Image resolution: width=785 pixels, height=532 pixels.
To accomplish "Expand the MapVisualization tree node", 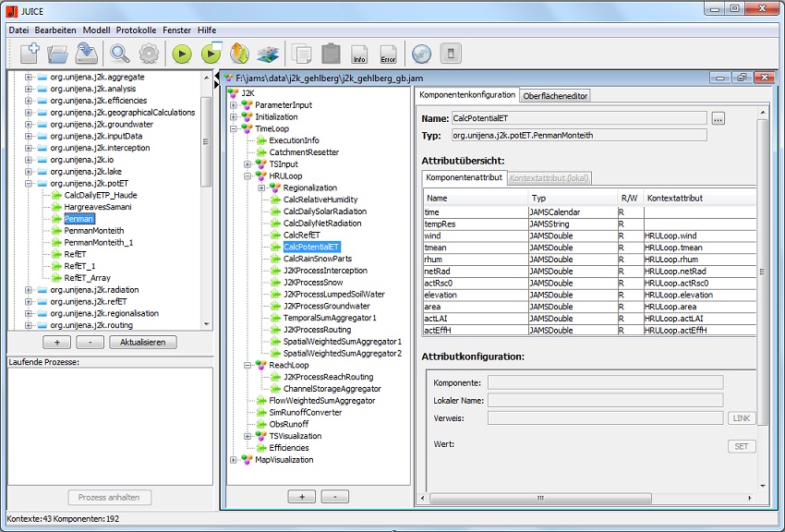I will click(234, 460).
